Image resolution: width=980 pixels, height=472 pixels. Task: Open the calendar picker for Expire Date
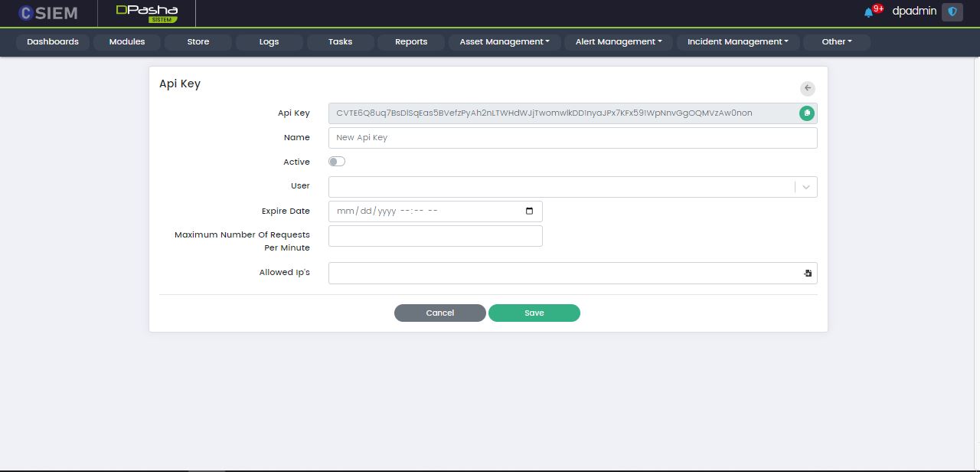[x=530, y=211]
